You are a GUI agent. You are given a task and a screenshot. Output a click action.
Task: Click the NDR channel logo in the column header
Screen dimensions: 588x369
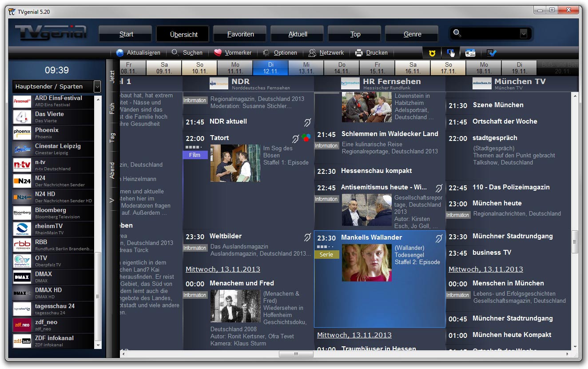coord(219,84)
